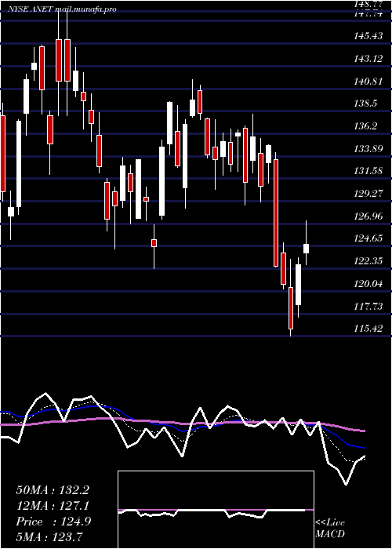Select the 143.12 price axis label
The height and width of the screenshot is (549, 392).
tap(367, 59)
